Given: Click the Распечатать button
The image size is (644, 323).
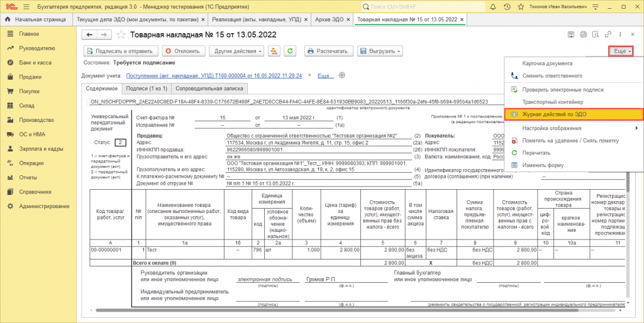Looking at the screenshot, I should [328, 51].
